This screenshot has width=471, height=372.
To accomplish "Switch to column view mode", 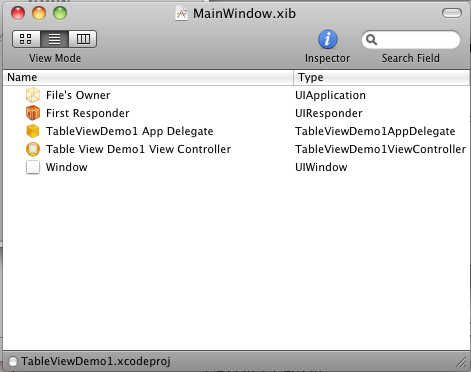I will tap(83, 39).
